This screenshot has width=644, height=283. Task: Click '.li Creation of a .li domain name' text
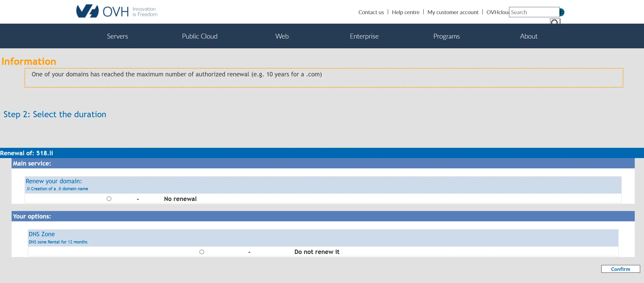pos(57,189)
